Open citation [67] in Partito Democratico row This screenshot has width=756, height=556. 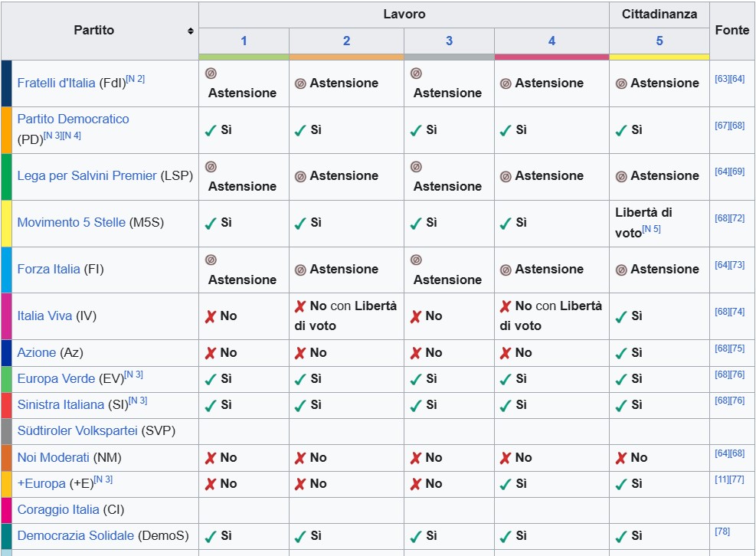click(x=722, y=126)
